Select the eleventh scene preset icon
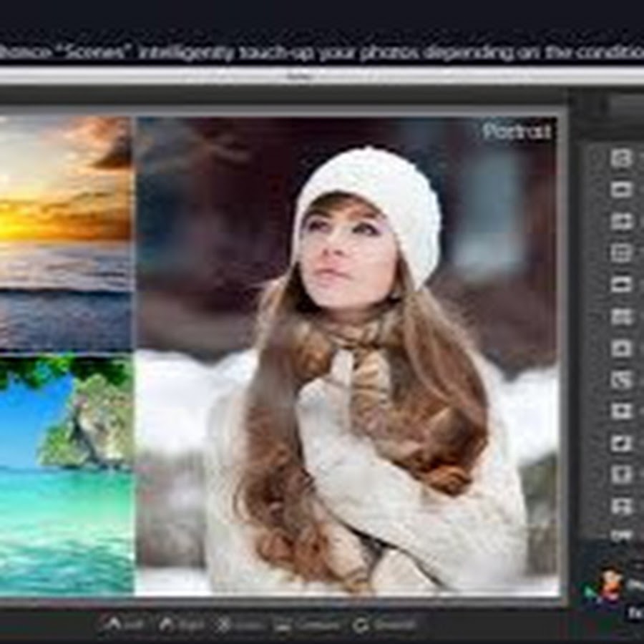 [x=621, y=474]
